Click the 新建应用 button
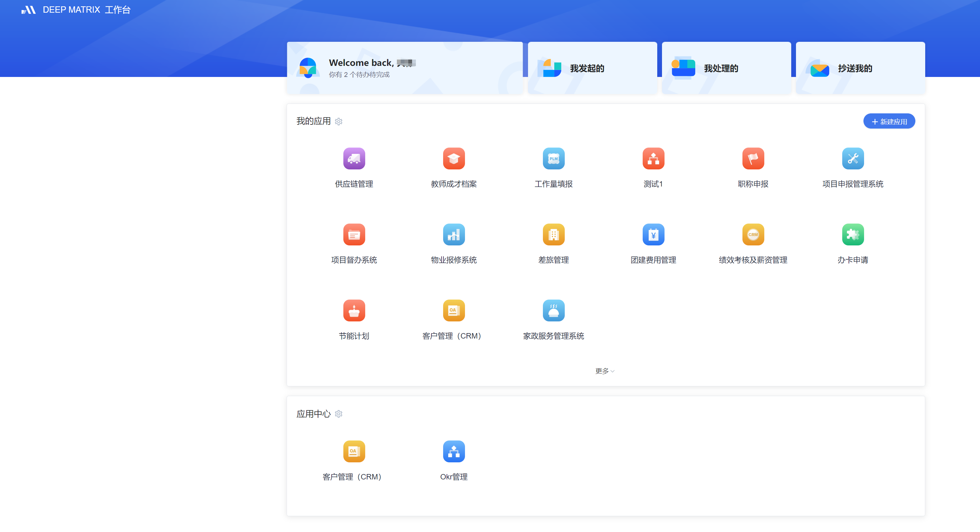 889,121
